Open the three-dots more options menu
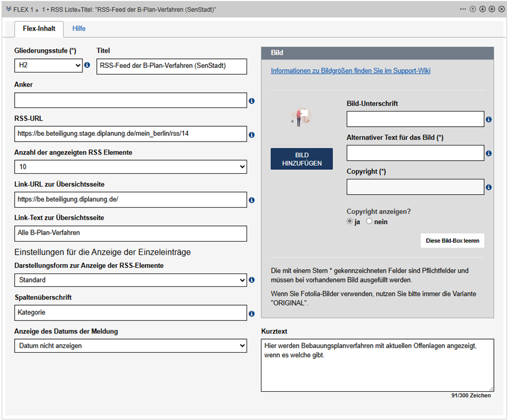The image size is (508, 420). 463,10
